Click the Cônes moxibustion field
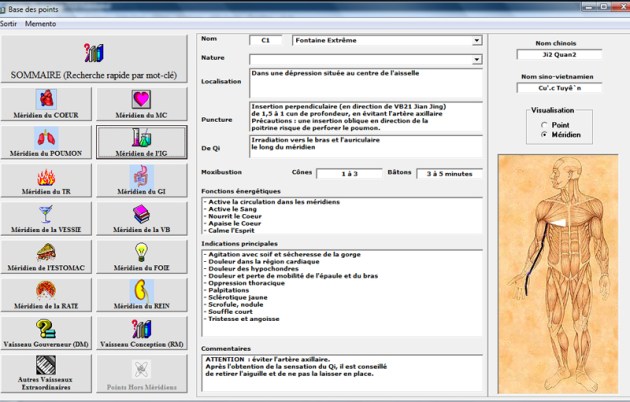The image size is (630, 402). click(x=349, y=173)
